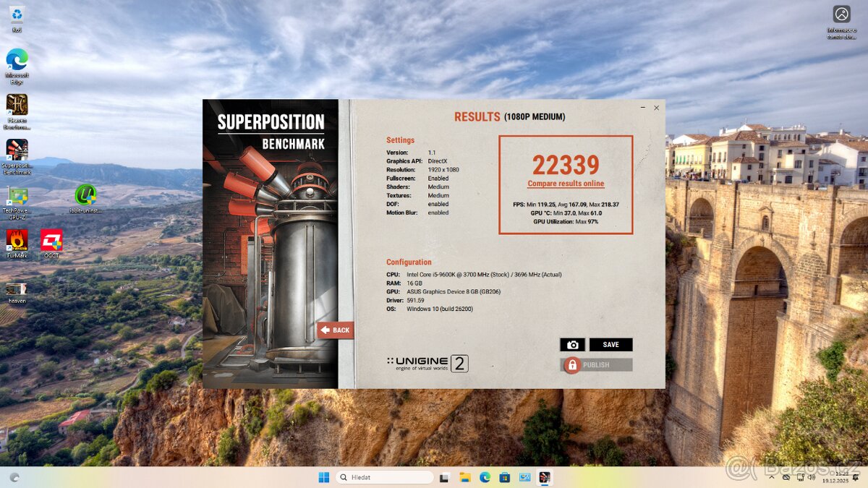Click the Unigine 2 logo
Screen dimensions: 868x488
[425, 364]
